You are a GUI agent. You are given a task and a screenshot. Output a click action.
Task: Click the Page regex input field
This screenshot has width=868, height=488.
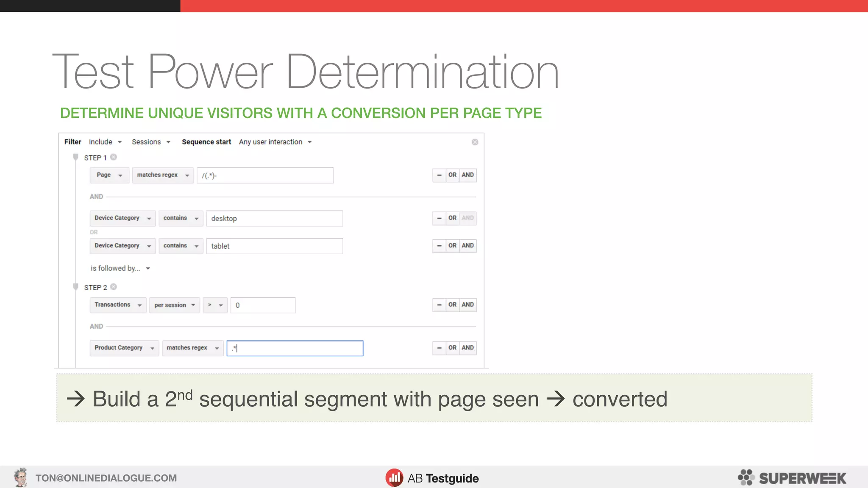[265, 175]
